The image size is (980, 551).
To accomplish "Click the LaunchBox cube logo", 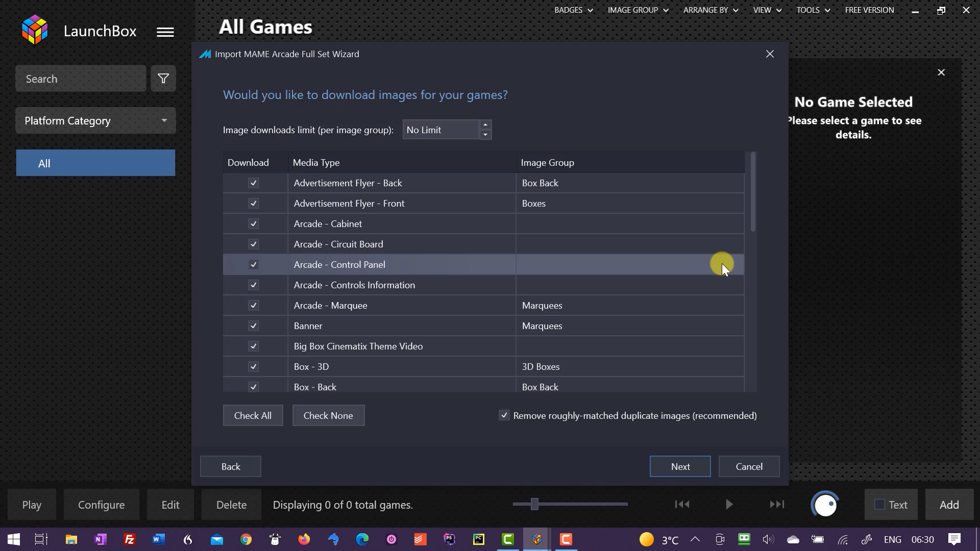I will [x=35, y=30].
